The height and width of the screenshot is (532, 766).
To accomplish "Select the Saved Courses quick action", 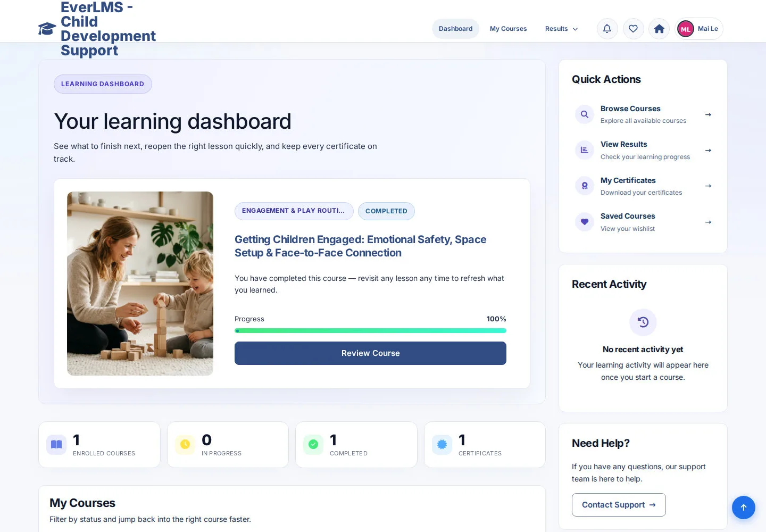I will click(x=643, y=222).
